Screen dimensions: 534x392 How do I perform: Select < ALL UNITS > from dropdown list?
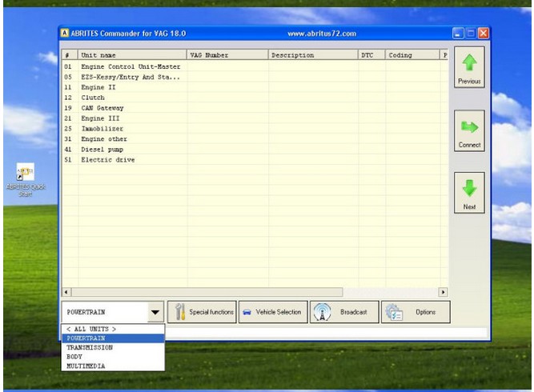coord(91,329)
